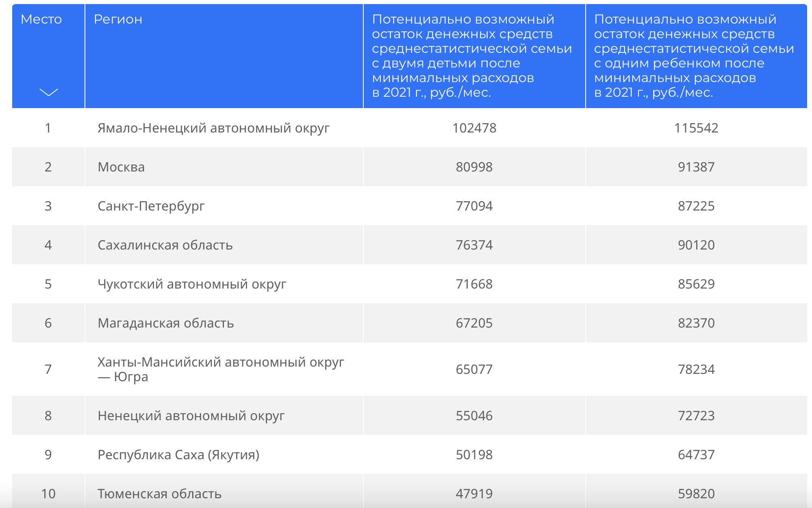Click value 77094
This screenshot has height=508, width=812.
pos(474,206)
